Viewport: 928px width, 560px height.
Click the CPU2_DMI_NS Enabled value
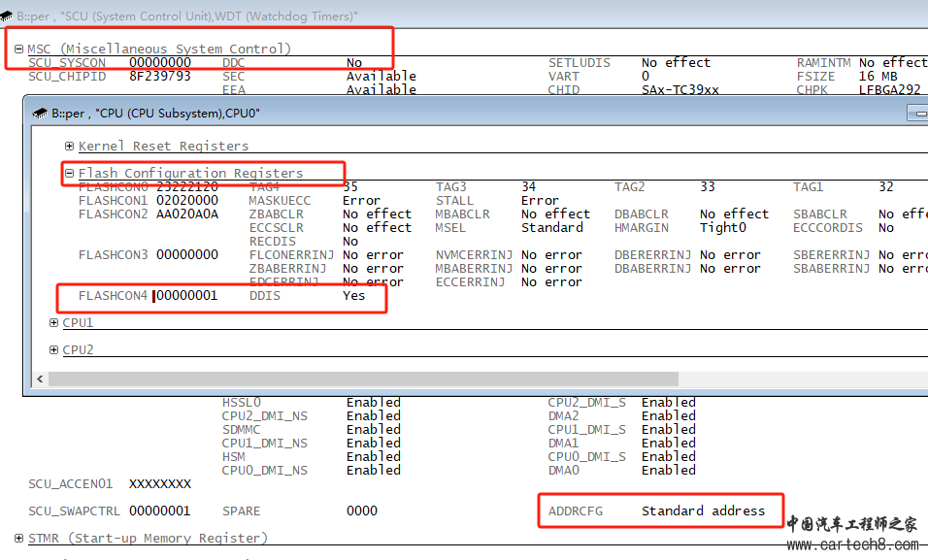tap(374, 415)
